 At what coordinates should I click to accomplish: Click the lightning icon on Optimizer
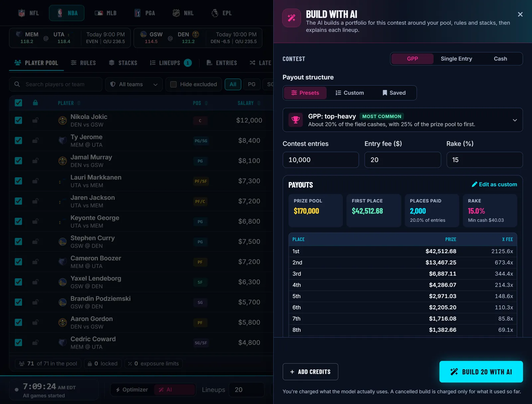[118, 390]
